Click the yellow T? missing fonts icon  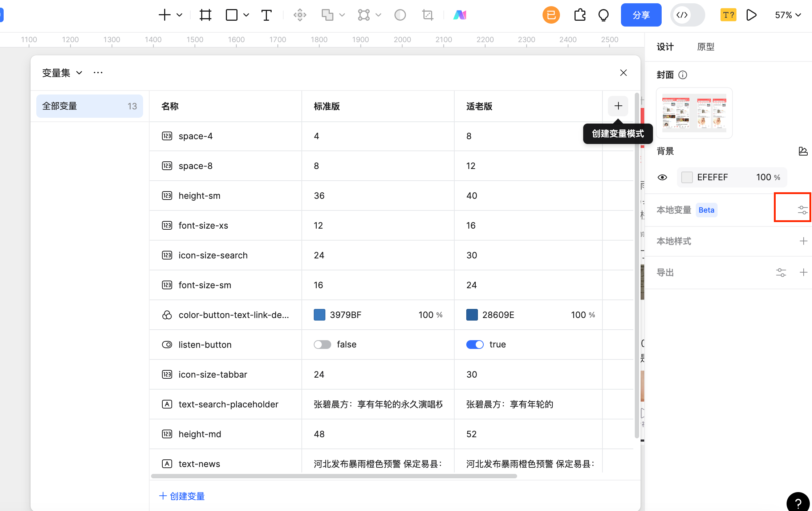point(728,15)
